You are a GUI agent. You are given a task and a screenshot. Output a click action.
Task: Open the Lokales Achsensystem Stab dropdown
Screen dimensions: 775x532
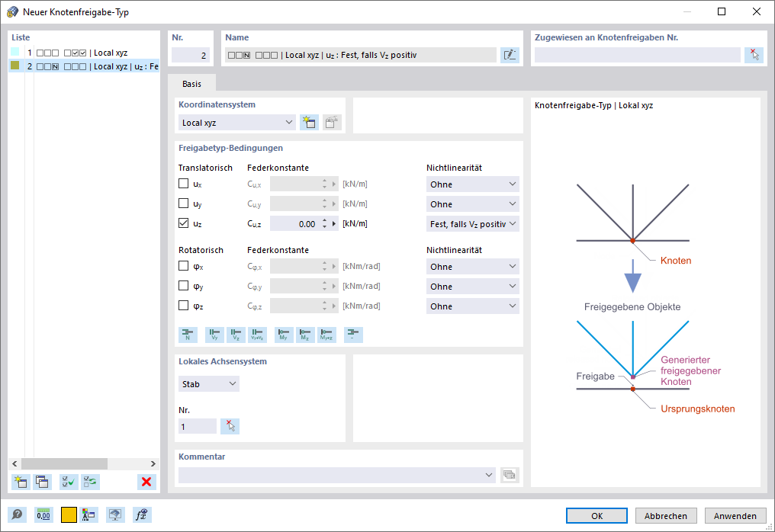pos(209,384)
